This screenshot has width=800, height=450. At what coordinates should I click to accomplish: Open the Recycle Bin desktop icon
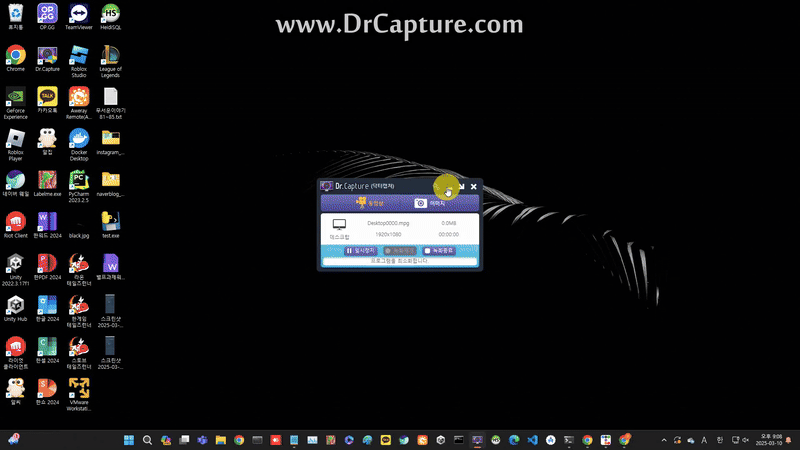(16, 16)
